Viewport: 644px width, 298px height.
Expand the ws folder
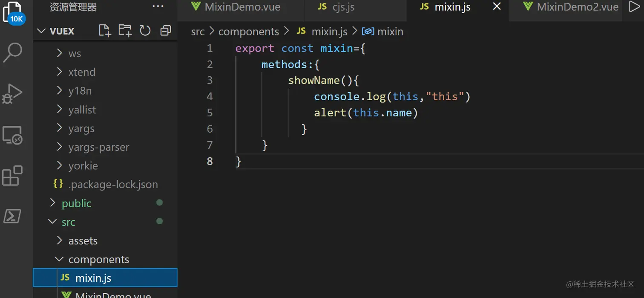[x=105, y=53]
